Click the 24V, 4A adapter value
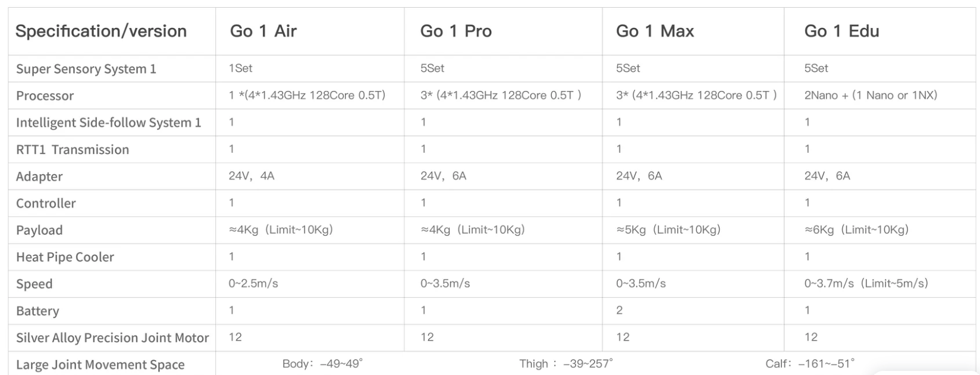The width and height of the screenshot is (980, 375). (252, 176)
